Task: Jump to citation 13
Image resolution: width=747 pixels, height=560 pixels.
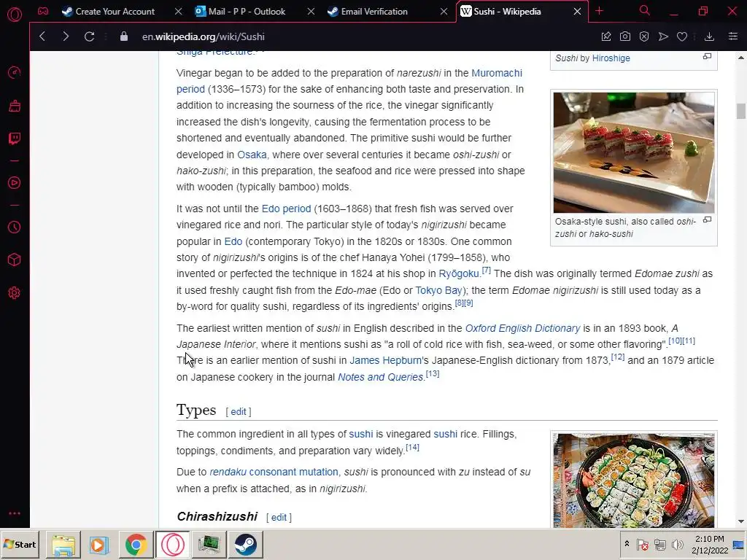Action: tap(433, 374)
